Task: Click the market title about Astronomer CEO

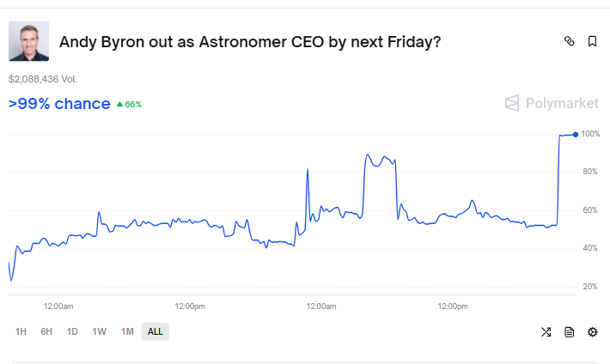Action: (250, 41)
